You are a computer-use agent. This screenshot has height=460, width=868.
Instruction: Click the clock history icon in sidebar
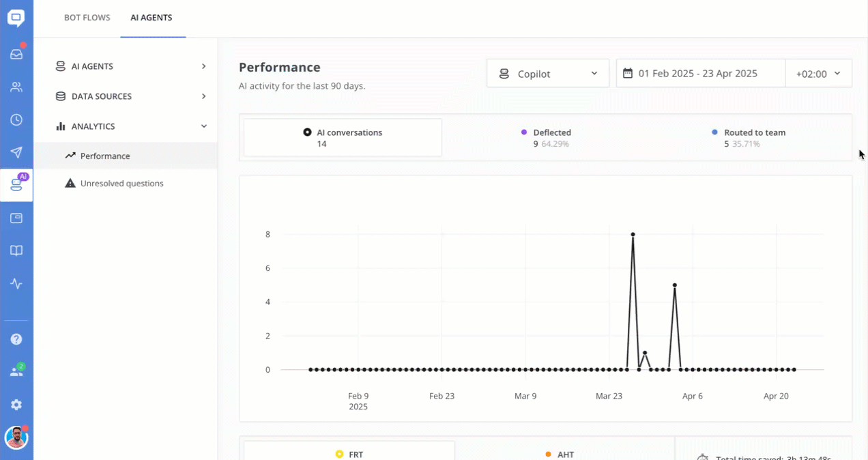(16, 119)
